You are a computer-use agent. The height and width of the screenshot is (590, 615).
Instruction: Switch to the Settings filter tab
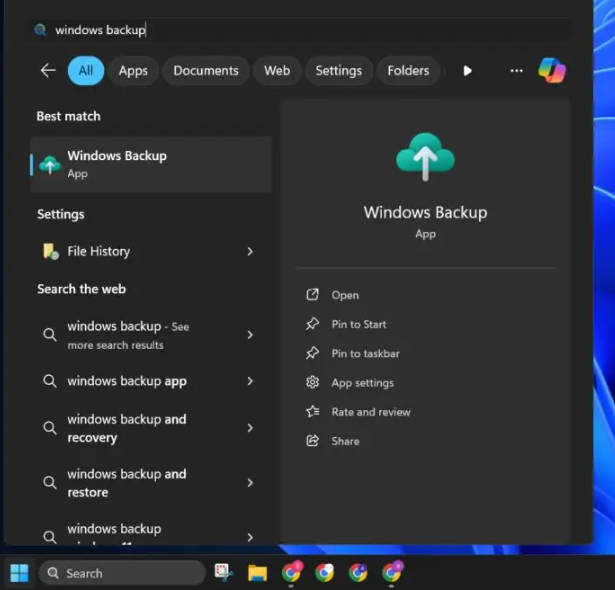(x=338, y=71)
